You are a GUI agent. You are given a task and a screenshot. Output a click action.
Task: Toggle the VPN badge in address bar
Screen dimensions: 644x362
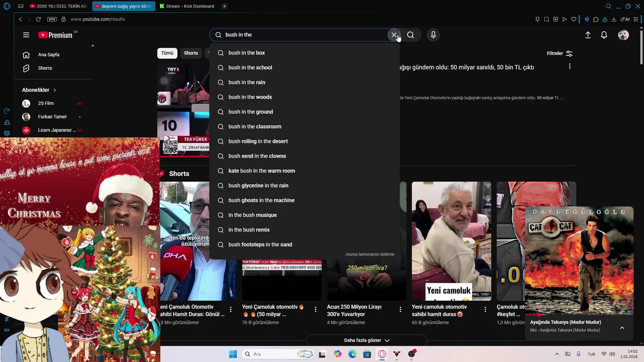click(52, 19)
